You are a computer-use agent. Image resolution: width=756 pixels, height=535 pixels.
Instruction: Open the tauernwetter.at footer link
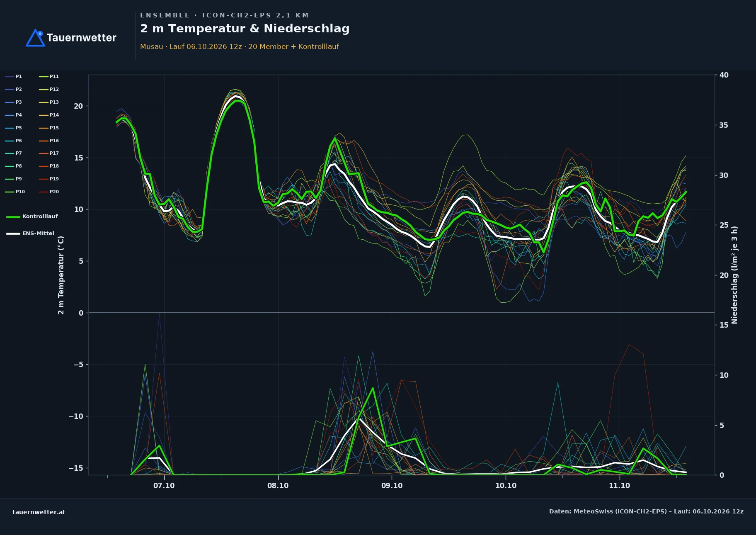click(x=39, y=512)
